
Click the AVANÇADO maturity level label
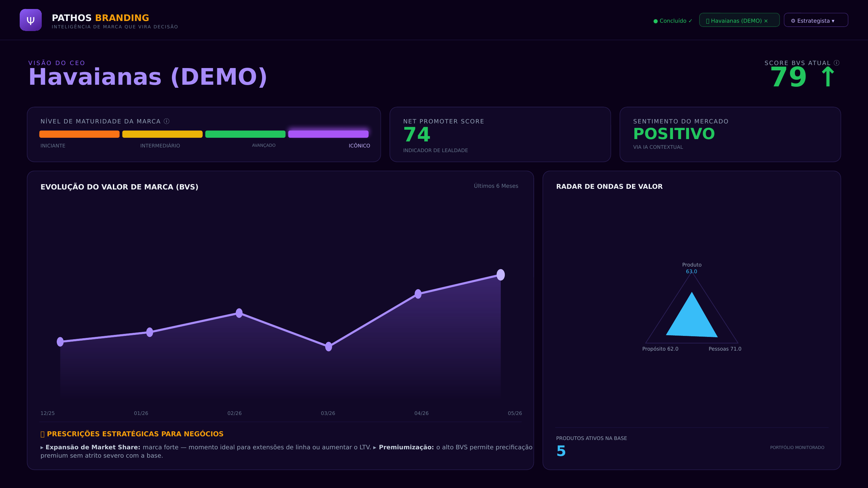tap(263, 145)
